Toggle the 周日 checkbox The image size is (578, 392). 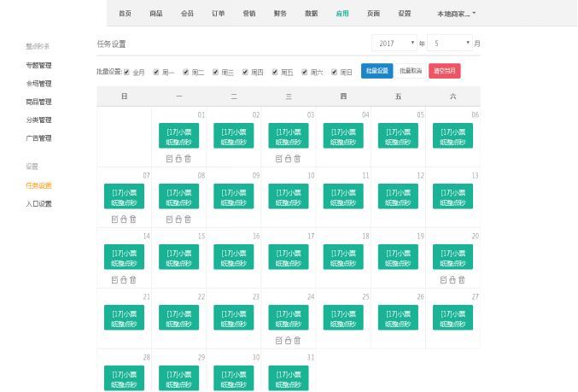[335, 73]
